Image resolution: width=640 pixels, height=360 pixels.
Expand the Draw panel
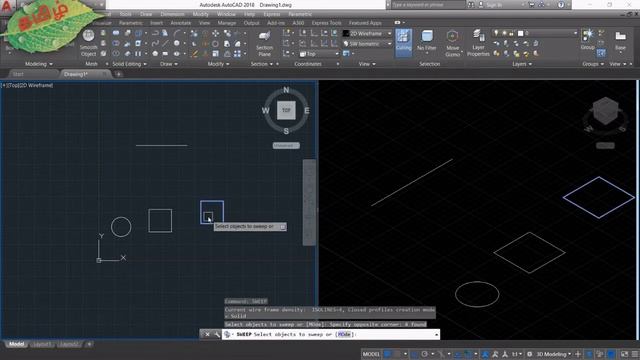pos(169,64)
